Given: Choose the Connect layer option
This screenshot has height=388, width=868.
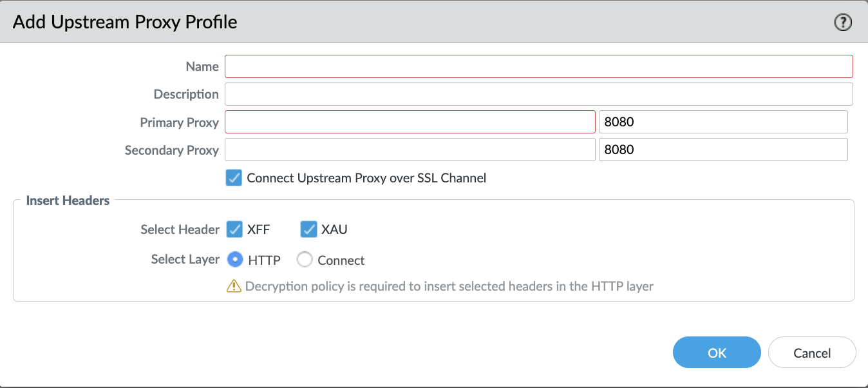Looking at the screenshot, I should click(x=305, y=260).
